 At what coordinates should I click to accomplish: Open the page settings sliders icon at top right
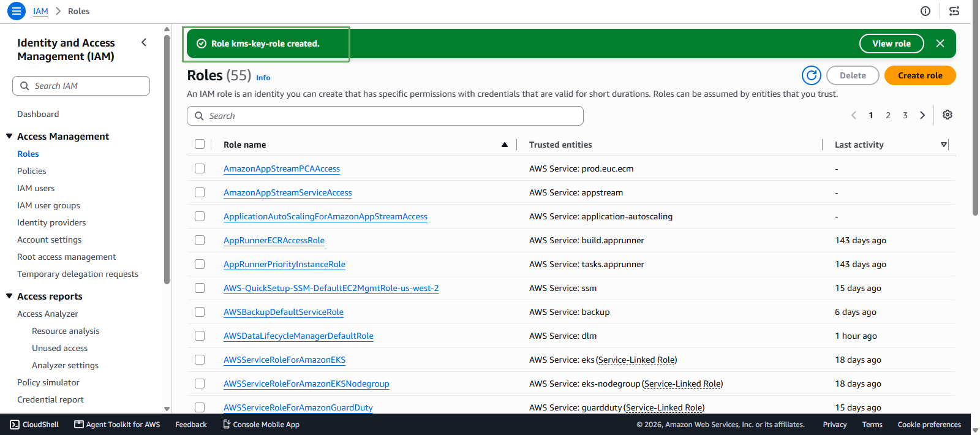(x=954, y=11)
